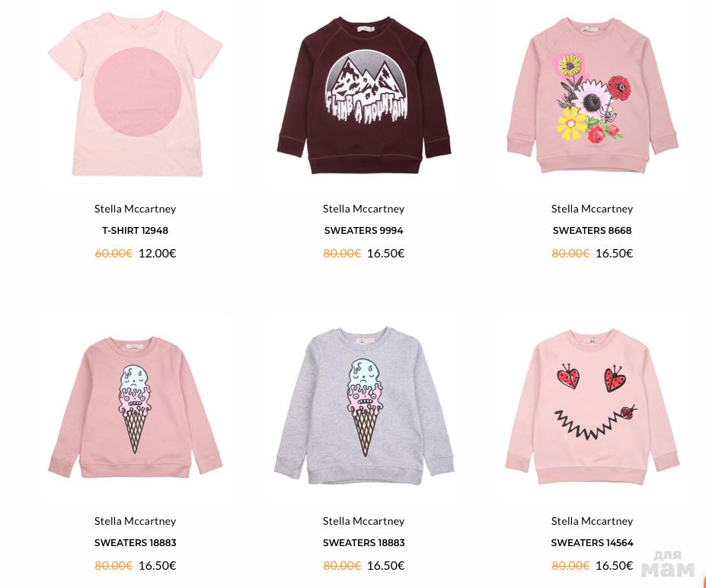Click the SWEATERS 8668 product title
The image size is (706, 588).
click(x=592, y=231)
